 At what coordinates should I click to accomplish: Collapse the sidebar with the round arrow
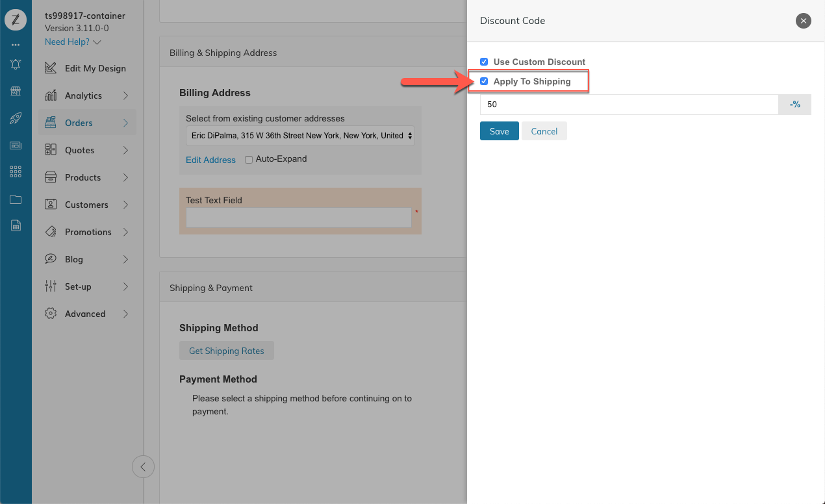(143, 466)
